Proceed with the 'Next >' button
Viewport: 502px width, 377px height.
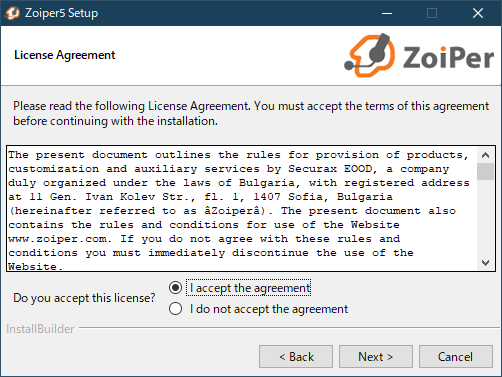(376, 357)
